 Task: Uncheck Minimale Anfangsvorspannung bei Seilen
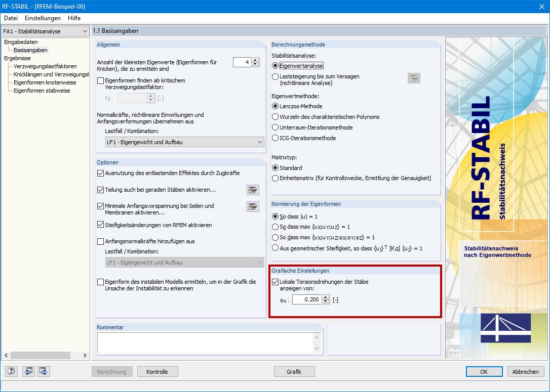100,206
